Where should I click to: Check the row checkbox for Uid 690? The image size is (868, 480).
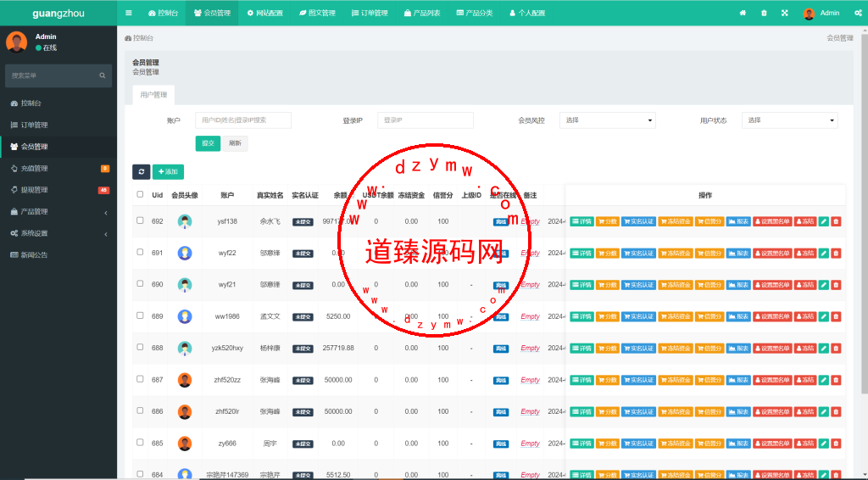tap(140, 283)
